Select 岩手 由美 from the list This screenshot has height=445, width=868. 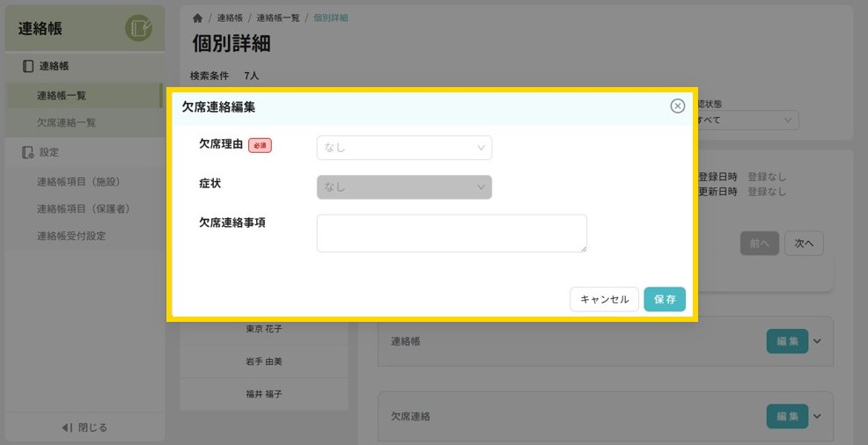coord(264,361)
